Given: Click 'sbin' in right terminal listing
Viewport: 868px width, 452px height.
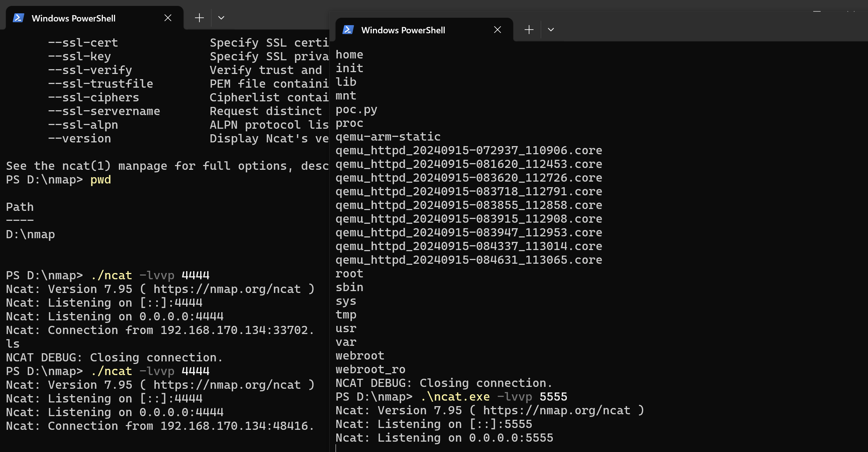Looking at the screenshot, I should coord(349,287).
